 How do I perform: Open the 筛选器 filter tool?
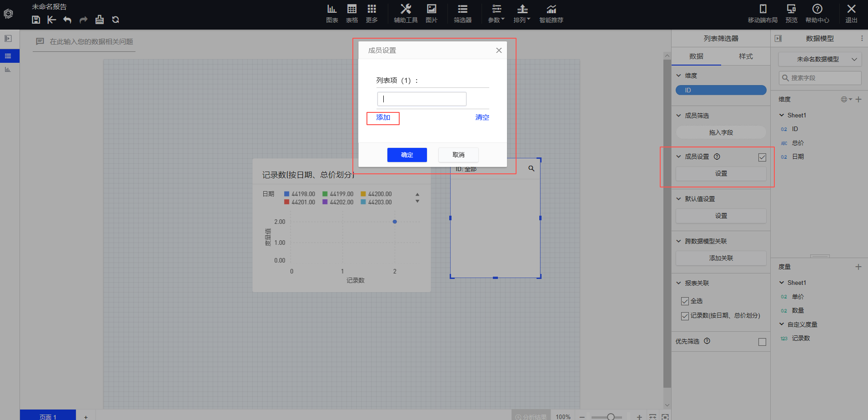pos(462,13)
